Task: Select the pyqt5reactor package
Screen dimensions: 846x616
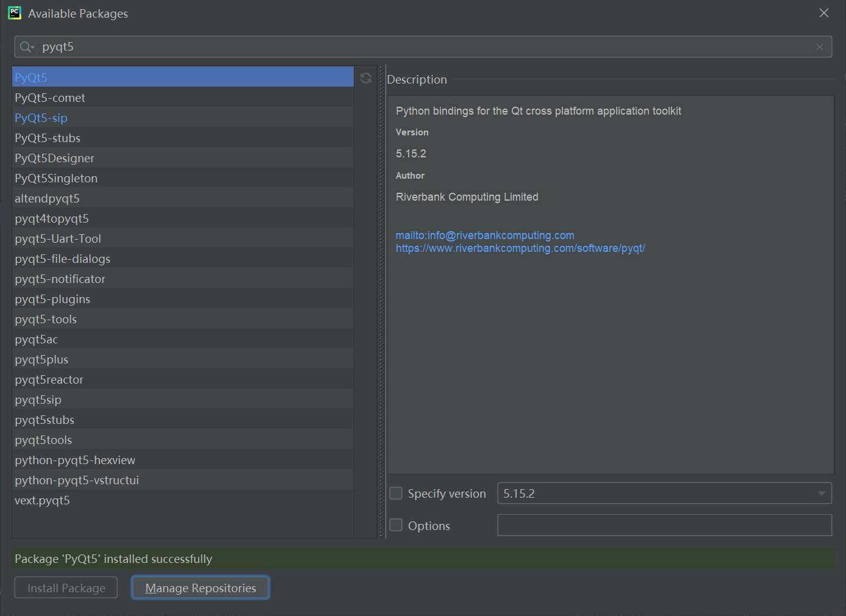Action: point(183,379)
